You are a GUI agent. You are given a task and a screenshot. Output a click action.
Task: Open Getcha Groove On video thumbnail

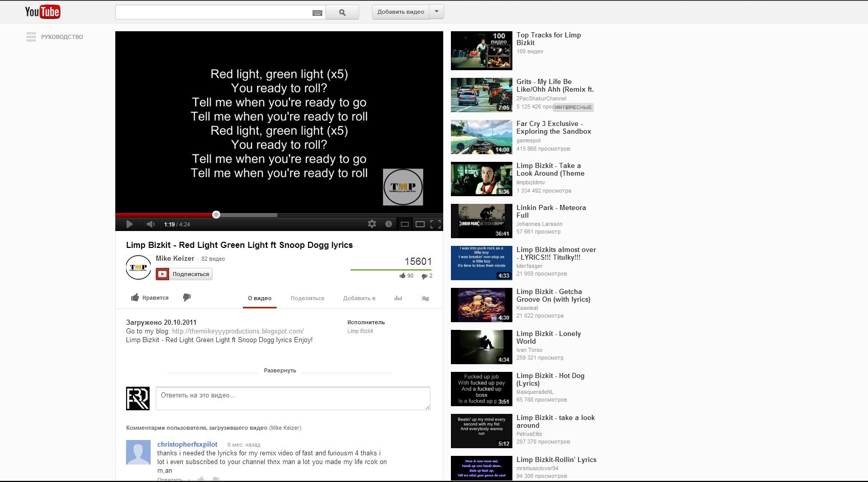point(482,305)
